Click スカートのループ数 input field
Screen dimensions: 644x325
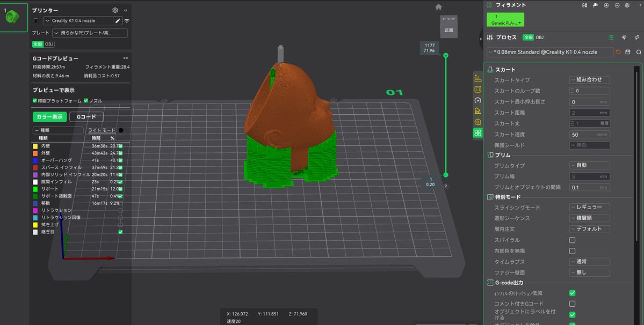click(589, 91)
